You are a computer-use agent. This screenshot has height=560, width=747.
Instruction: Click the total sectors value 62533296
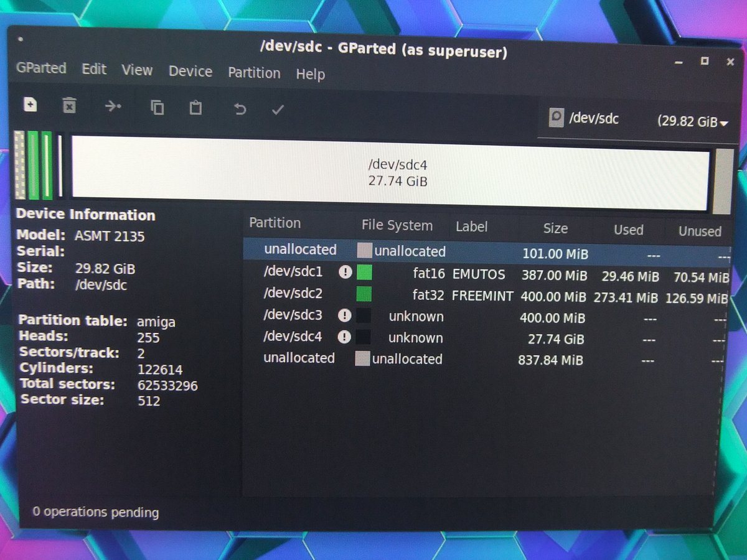[x=167, y=386]
